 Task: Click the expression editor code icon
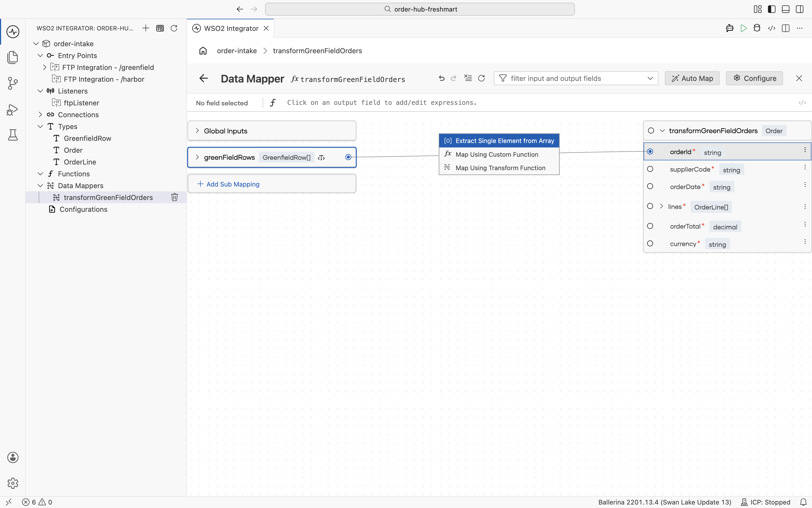click(x=802, y=103)
